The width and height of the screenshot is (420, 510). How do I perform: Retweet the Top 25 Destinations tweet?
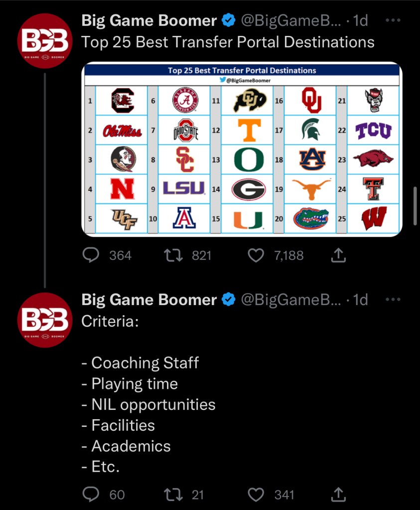click(x=172, y=256)
